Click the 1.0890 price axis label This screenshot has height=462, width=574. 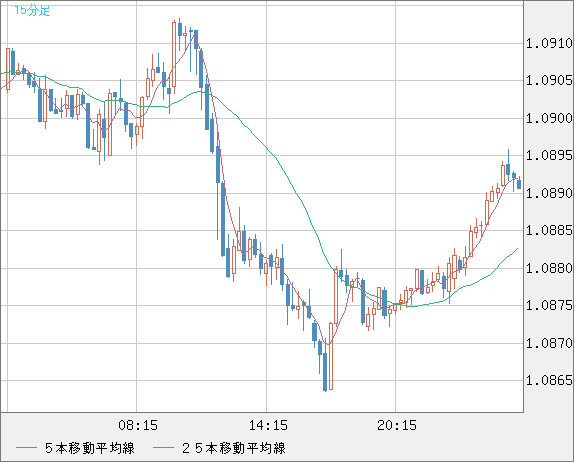click(x=549, y=193)
